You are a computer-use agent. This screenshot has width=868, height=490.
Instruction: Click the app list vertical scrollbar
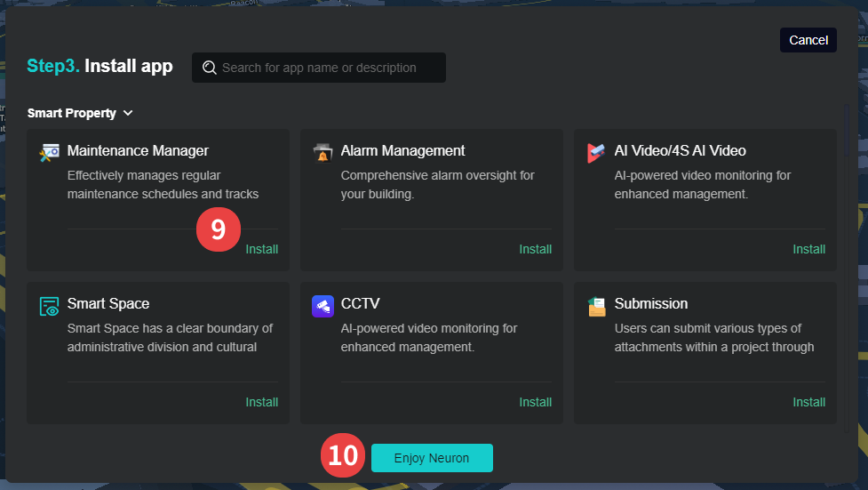tap(847, 130)
